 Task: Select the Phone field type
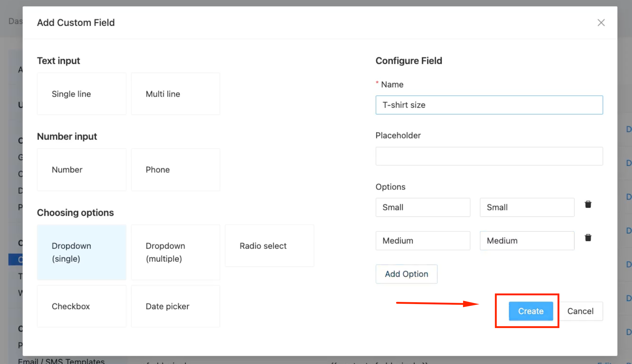pyautogui.click(x=175, y=170)
